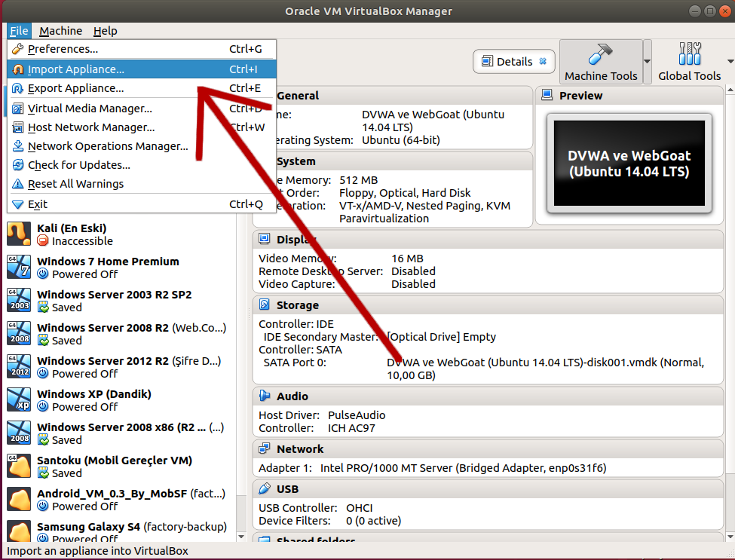
Task: Click the Reset All Warnings icon
Action: click(x=18, y=184)
